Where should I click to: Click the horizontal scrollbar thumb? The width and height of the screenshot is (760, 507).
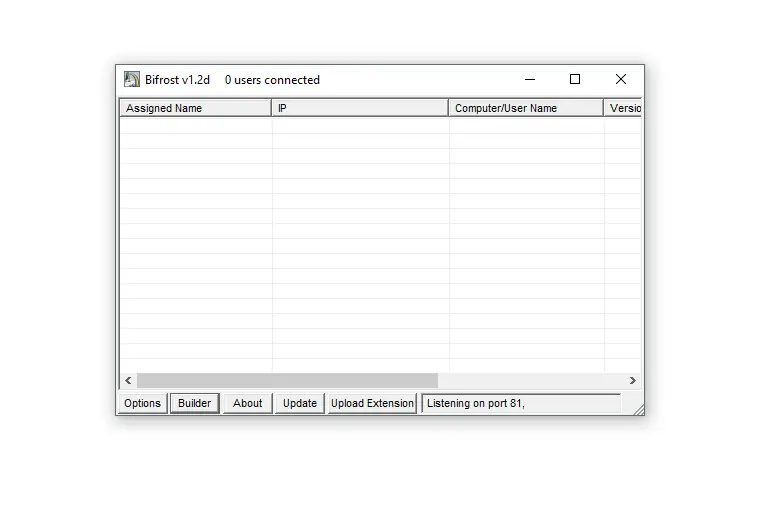(x=287, y=380)
